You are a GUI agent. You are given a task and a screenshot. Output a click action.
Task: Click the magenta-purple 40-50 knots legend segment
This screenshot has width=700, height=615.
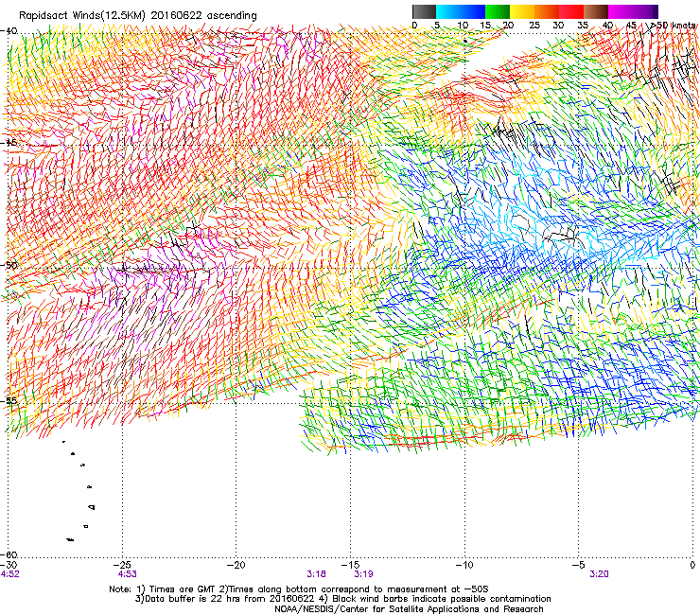pyautogui.click(x=633, y=11)
